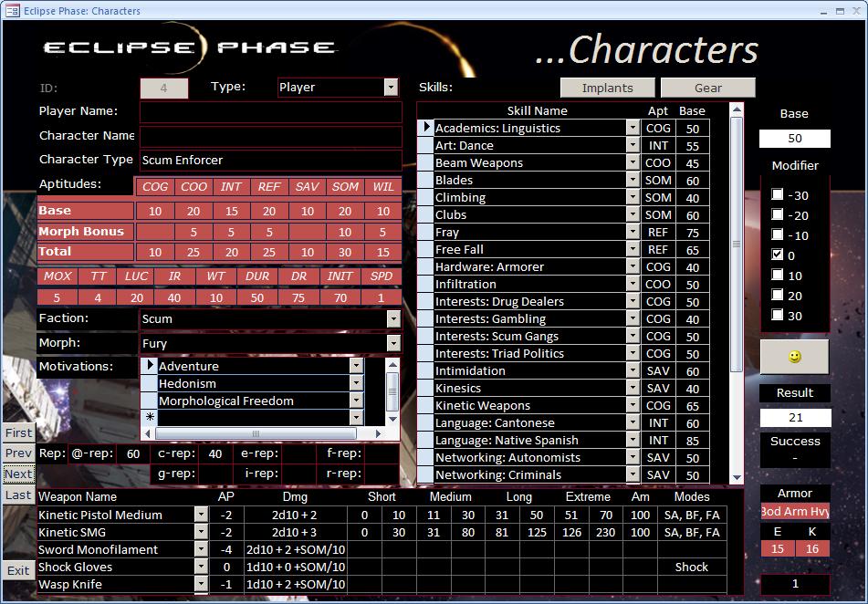
Task: Click the Character Name input field
Action: pos(271,136)
